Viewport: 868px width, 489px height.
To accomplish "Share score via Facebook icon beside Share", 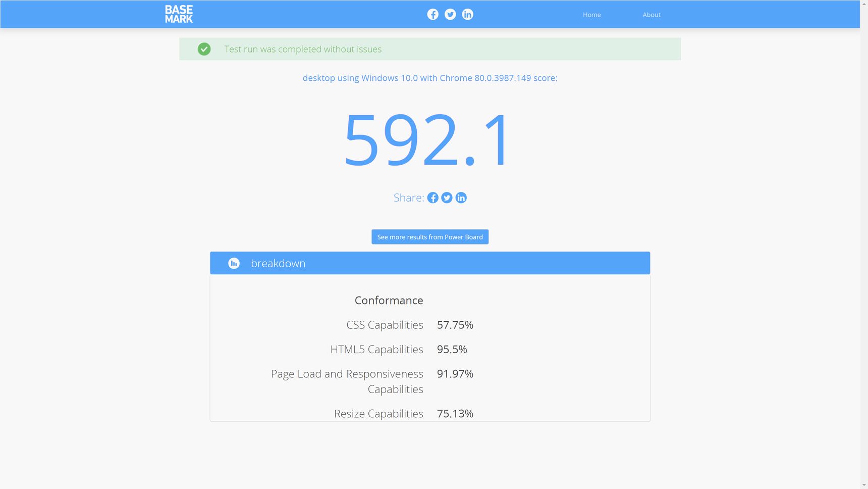I will tap(433, 198).
